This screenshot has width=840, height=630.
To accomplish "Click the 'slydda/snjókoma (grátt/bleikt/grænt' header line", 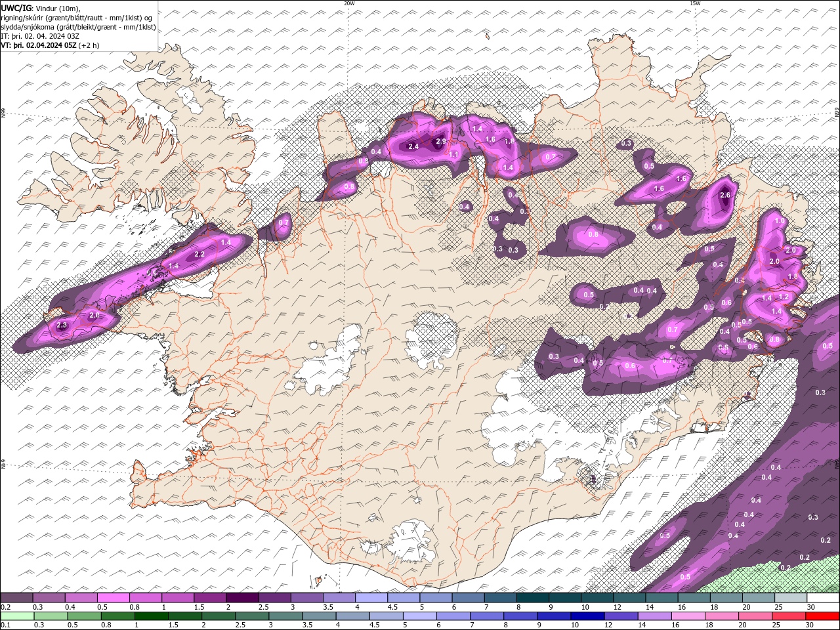I will [x=78, y=27].
